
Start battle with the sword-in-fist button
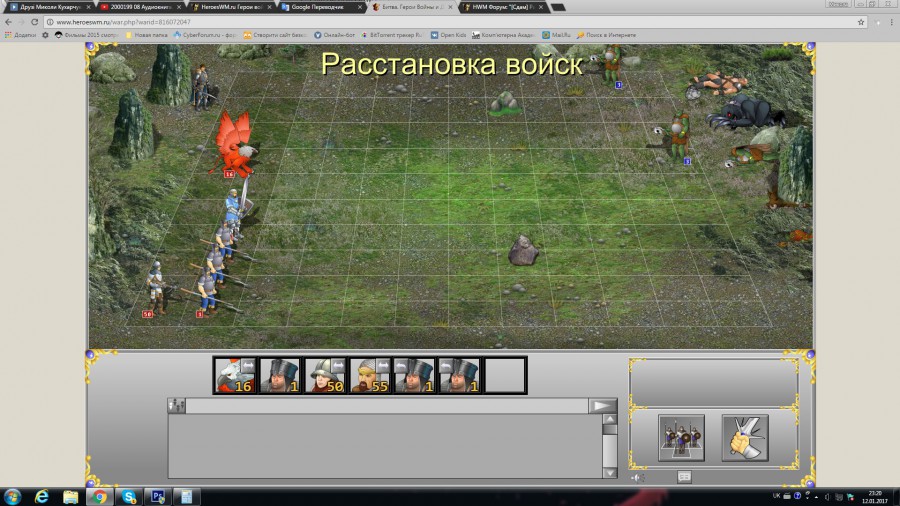pos(745,438)
